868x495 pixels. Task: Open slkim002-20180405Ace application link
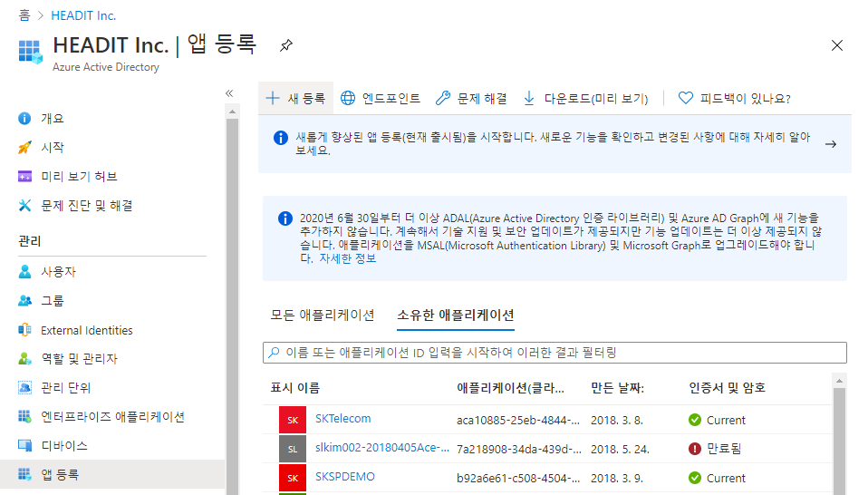coord(382,447)
